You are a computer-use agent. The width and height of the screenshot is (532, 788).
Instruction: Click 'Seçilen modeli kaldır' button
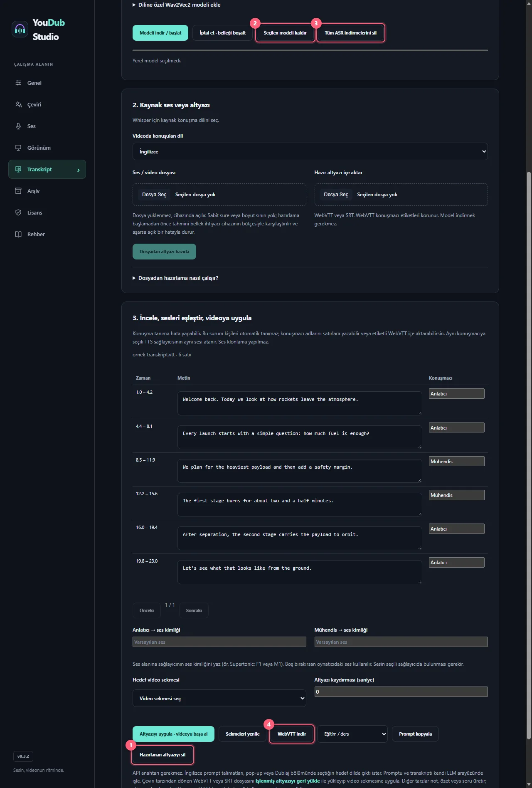pos(285,33)
